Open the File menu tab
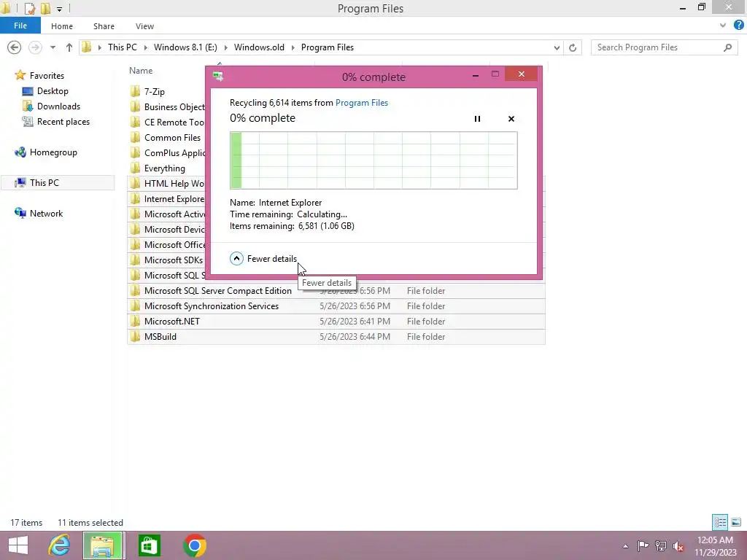 (x=20, y=26)
